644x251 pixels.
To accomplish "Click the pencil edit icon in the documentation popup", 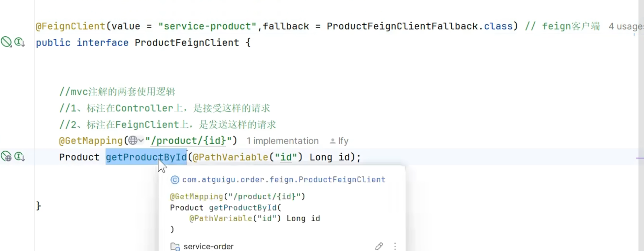I will pos(379,246).
